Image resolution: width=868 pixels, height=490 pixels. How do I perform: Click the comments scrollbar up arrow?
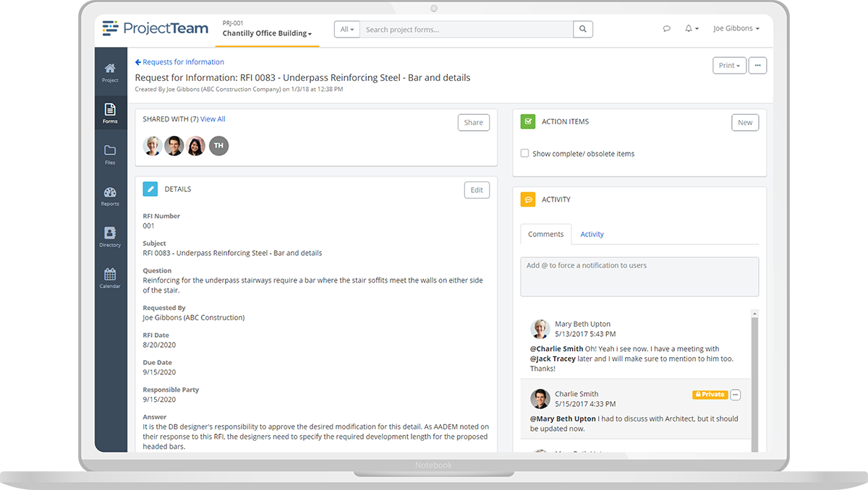click(754, 314)
